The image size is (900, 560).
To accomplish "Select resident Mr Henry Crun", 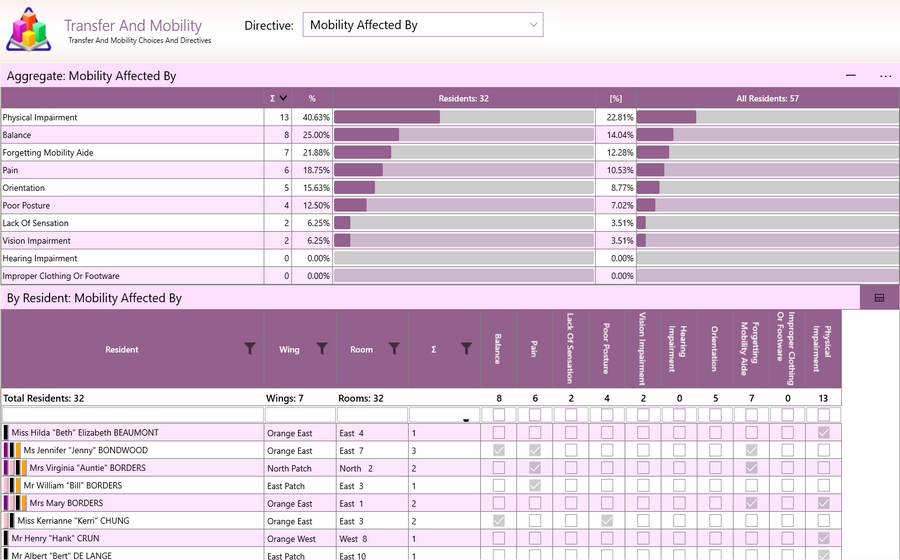I will coord(56,538).
